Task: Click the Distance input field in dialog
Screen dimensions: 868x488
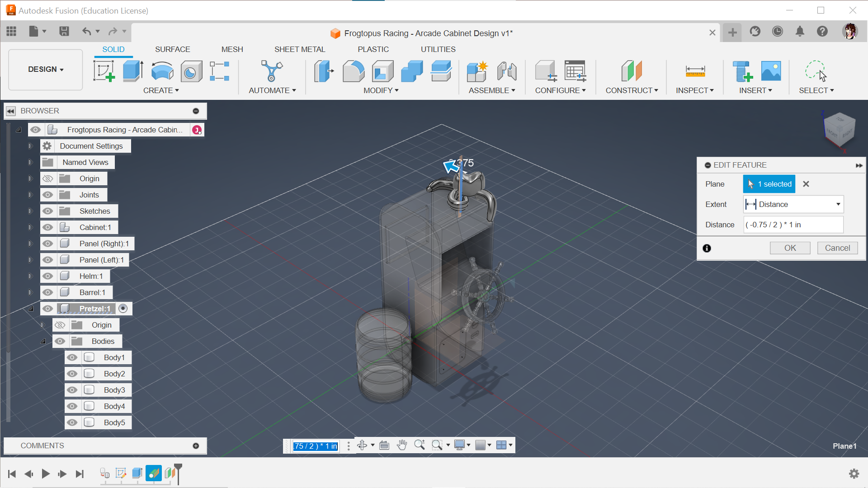Action: (793, 225)
